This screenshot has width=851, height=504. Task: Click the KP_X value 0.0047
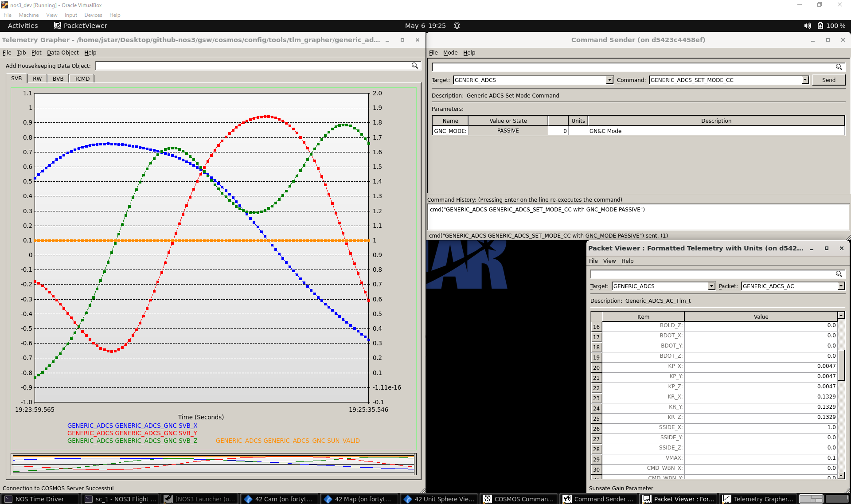click(x=826, y=366)
